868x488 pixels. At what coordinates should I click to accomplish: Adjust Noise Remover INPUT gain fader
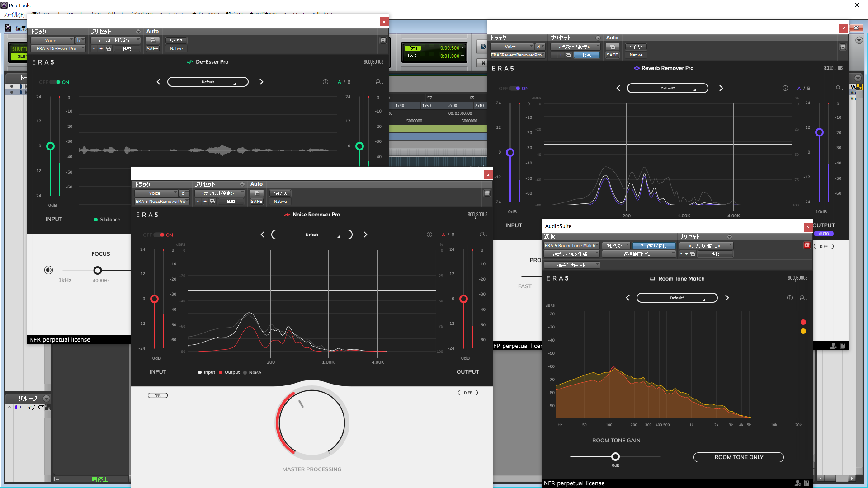[x=154, y=299]
